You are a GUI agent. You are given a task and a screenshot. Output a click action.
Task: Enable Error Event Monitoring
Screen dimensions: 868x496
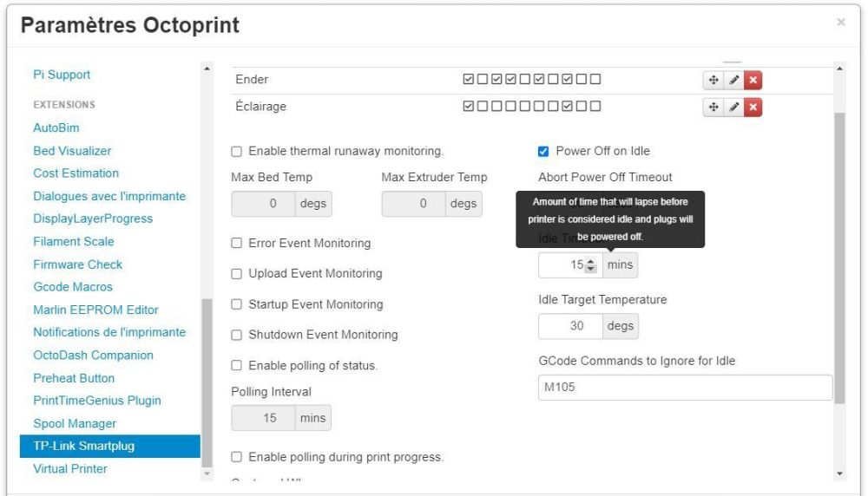(x=237, y=244)
